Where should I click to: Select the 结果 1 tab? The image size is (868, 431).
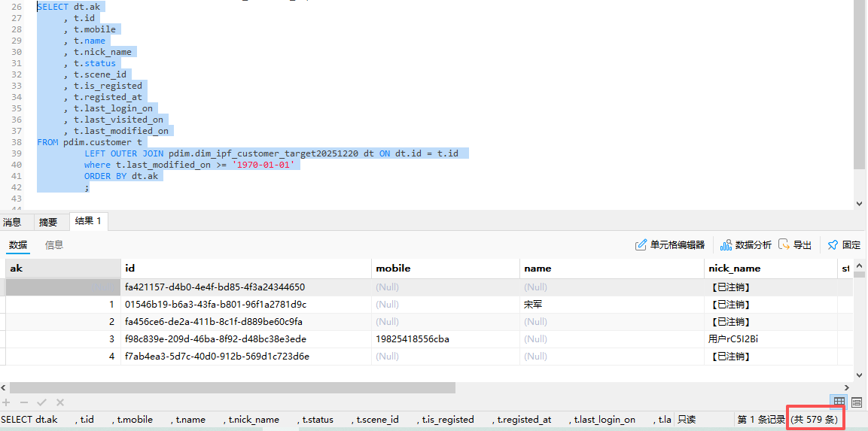[89, 221]
